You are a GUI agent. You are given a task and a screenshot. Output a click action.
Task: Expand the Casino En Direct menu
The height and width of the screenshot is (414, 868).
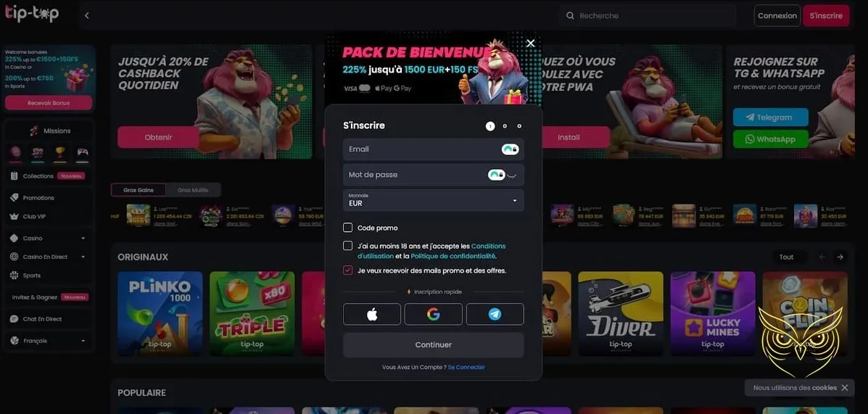(x=83, y=257)
